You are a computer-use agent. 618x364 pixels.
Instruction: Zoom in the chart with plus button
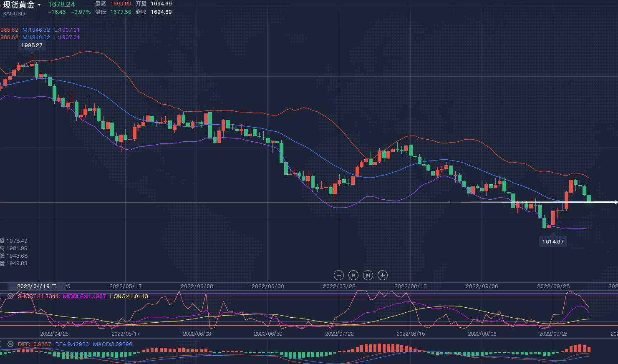click(383, 275)
